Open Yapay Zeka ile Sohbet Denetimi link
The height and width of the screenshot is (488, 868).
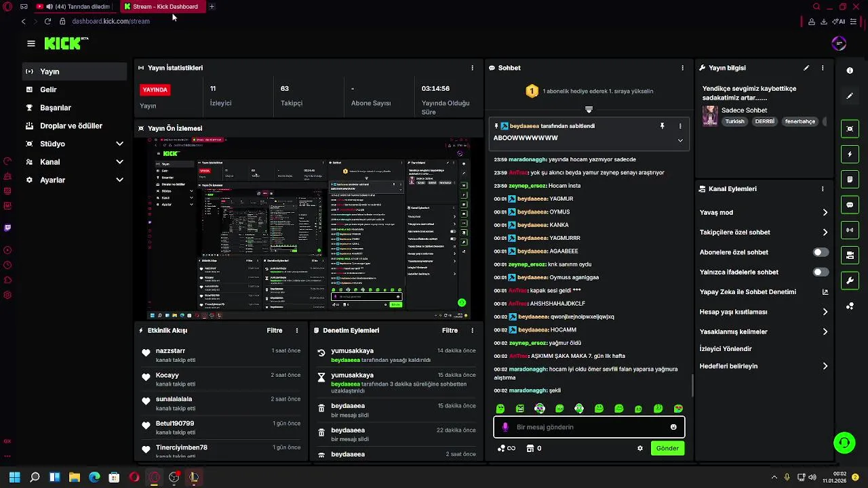764,292
